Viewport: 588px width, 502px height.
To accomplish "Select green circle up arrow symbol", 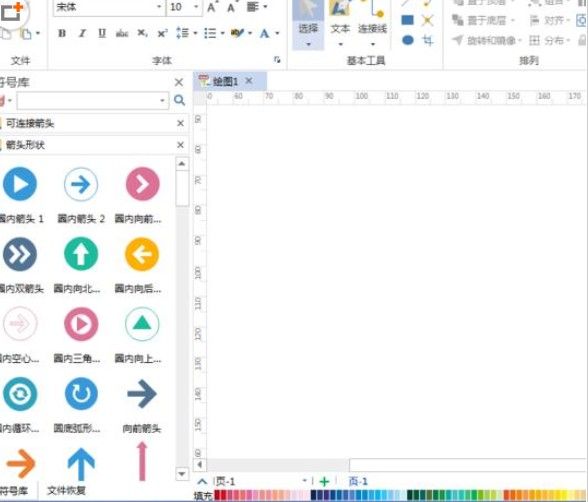I will pos(81,254).
